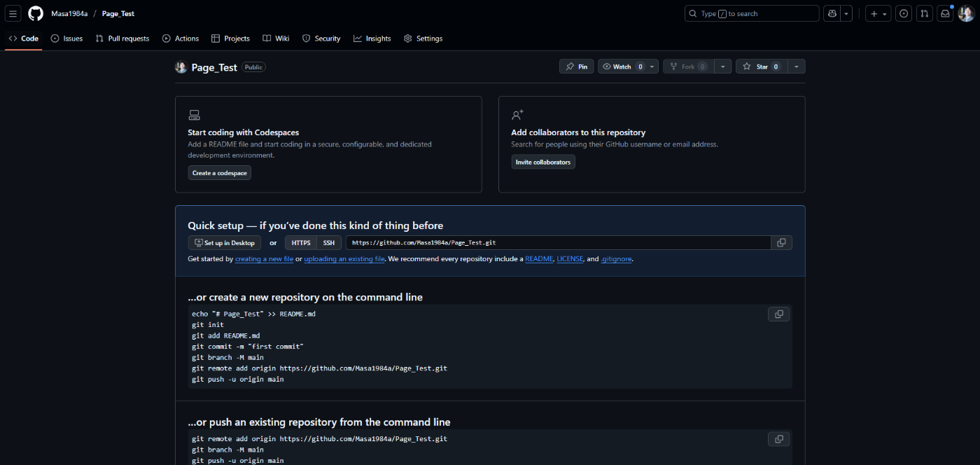The image size is (980, 465).
Task: Expand the Star lists dropdown arrow
Action: pos(797,67)
